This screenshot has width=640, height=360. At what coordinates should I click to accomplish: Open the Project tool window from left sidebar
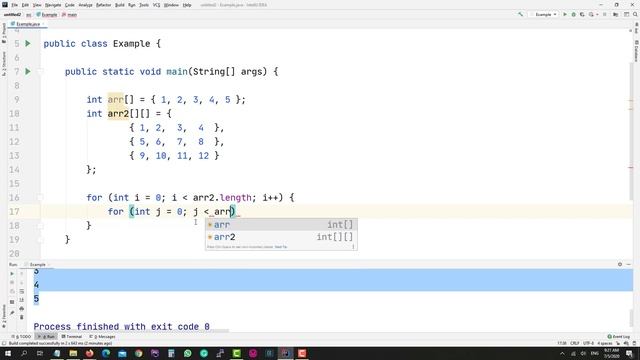pyautogui.click(x=4, y=33)
